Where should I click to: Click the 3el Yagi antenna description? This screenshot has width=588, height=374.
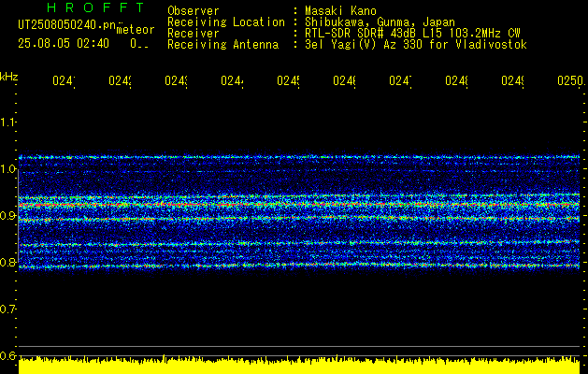pyautogui.click(x=416, y=45)
